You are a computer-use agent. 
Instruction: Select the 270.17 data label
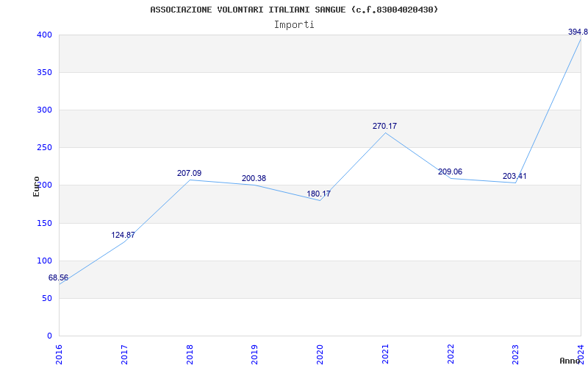pos(384,126)
